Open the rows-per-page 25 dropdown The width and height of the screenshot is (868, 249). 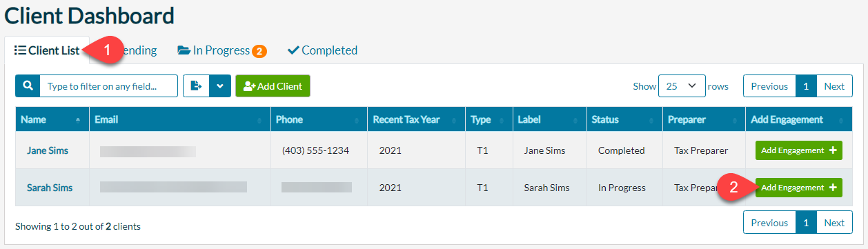(x=682, y=86)
